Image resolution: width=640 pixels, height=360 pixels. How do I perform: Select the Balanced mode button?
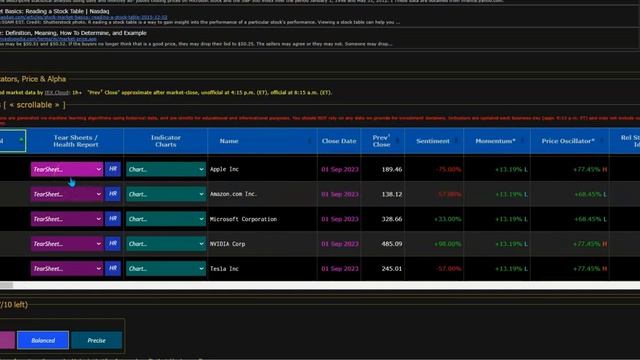pos(43,340)
